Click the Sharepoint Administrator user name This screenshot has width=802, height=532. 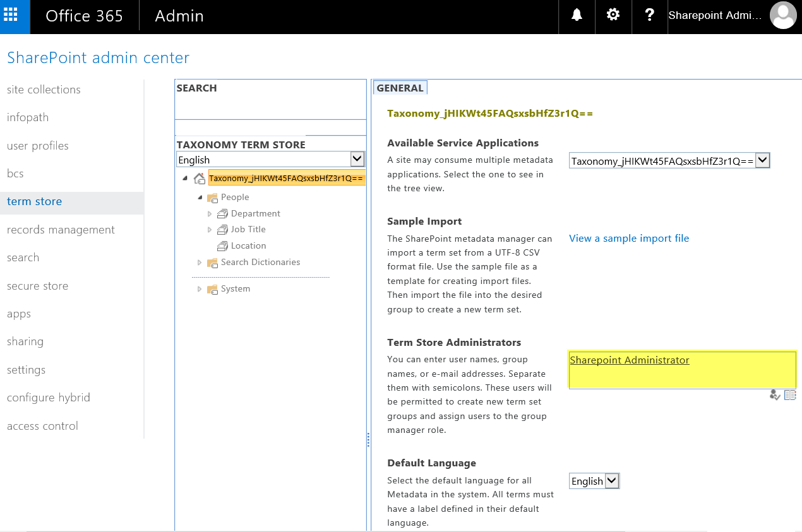point(630,360)
